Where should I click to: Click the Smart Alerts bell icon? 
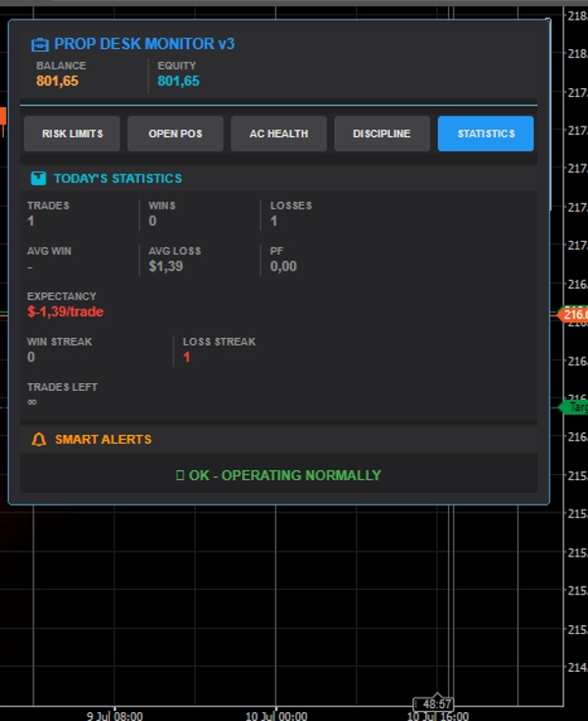[x=38, y=440]
